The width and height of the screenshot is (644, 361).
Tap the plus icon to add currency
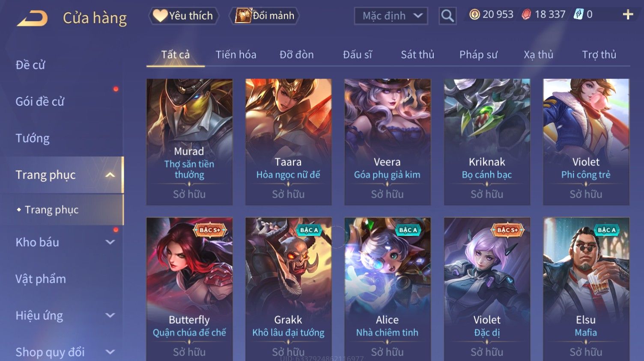click(628, 15)
